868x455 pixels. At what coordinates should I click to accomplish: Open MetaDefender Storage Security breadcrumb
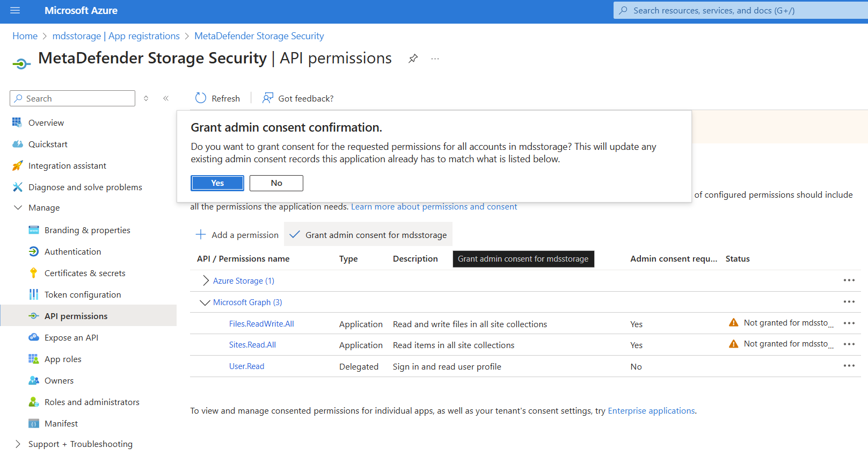[259, 36]
